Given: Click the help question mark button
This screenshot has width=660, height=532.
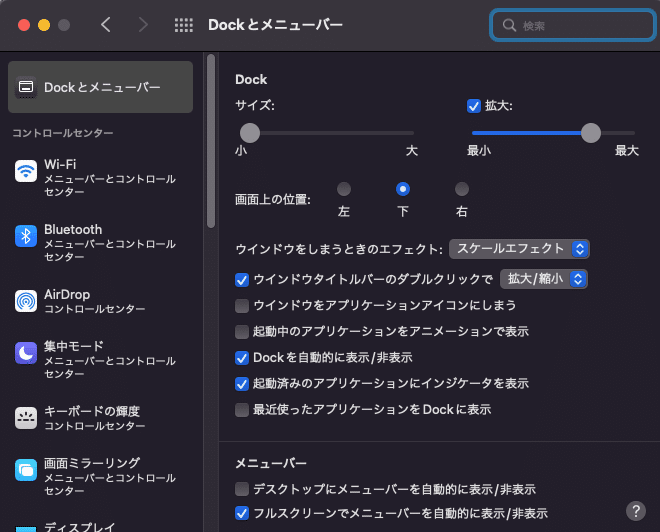Looking at the screenshot, I should [x=636, y=511].
